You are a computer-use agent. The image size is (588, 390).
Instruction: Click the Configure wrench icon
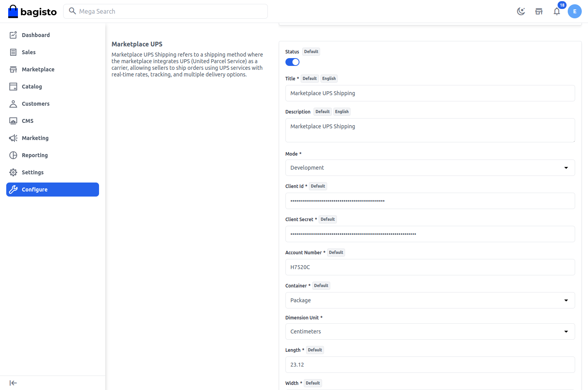point(13,190)
